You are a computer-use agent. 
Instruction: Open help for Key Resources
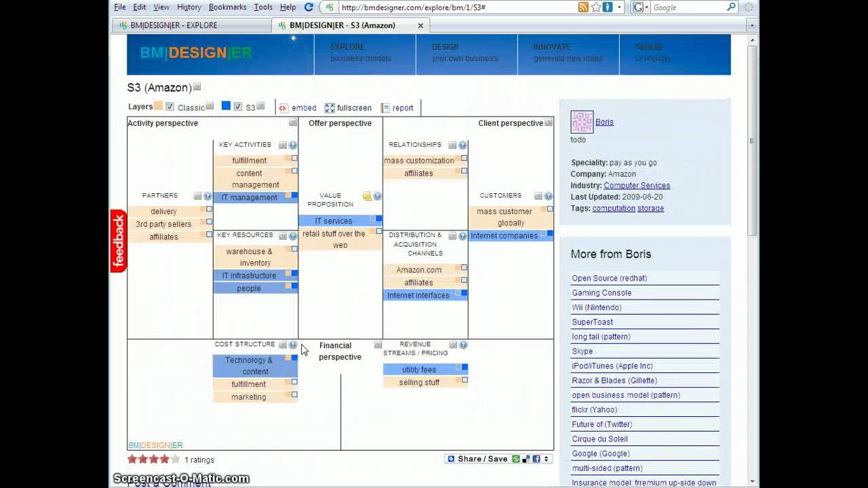pyautogui.click(x=293, y=236)
